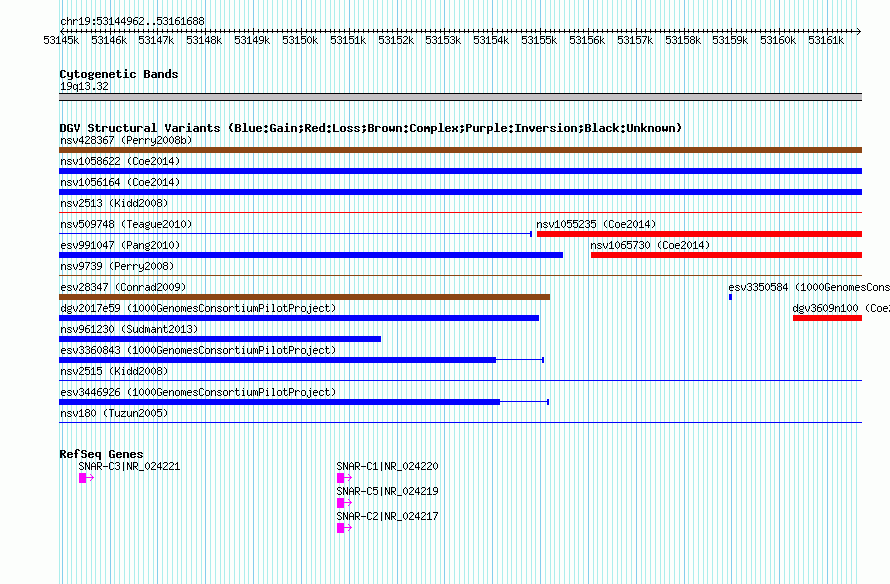This screenshot has width=890, height=584.
Task: Click the chr19:53144962..53161688 coordinate label
Action: (132, 21)
